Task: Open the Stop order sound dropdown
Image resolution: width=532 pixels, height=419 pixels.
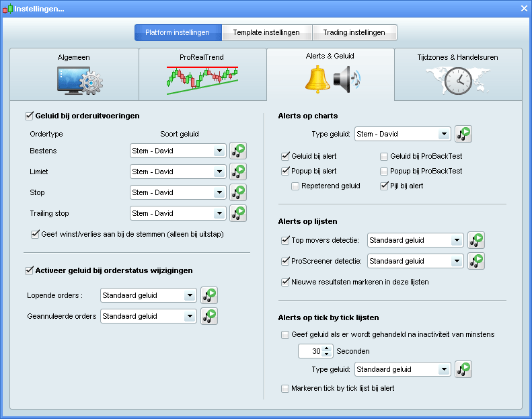Action: [219, 192]
